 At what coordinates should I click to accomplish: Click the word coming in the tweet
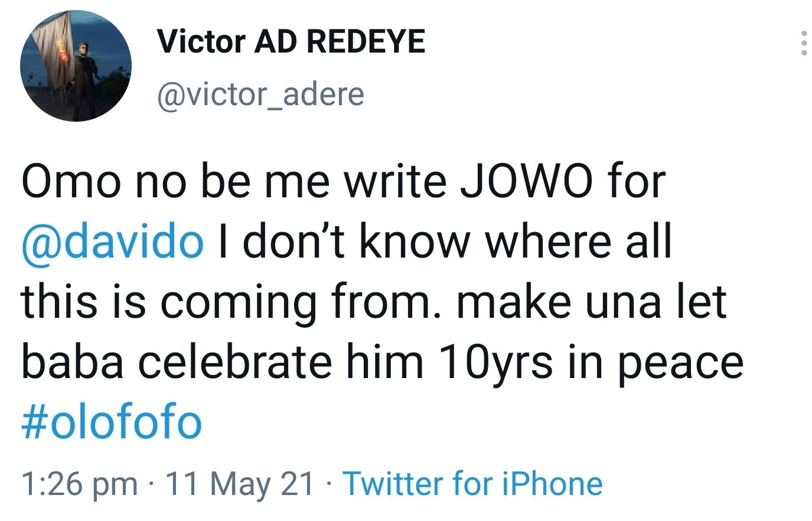point(240,304)
